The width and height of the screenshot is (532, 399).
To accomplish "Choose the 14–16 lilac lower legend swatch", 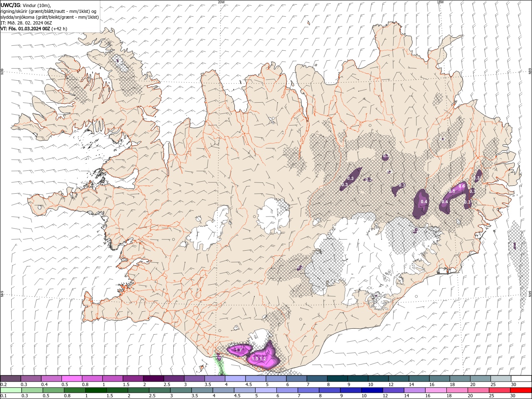I will [414, 390].
